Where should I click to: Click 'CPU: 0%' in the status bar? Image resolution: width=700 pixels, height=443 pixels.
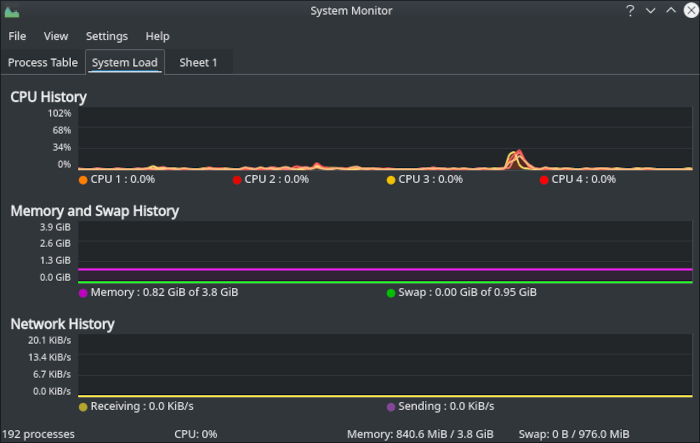tap(196, 434)
